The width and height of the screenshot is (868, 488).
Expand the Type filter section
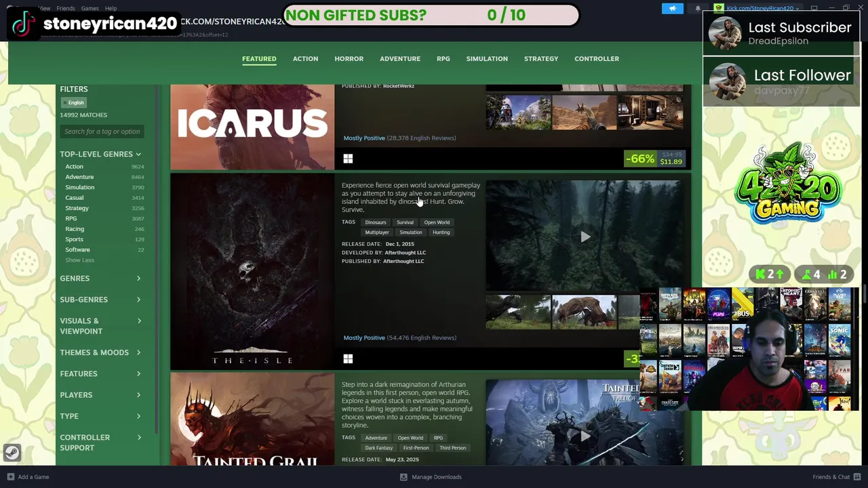pyautogui.click(x=100, y=416)
